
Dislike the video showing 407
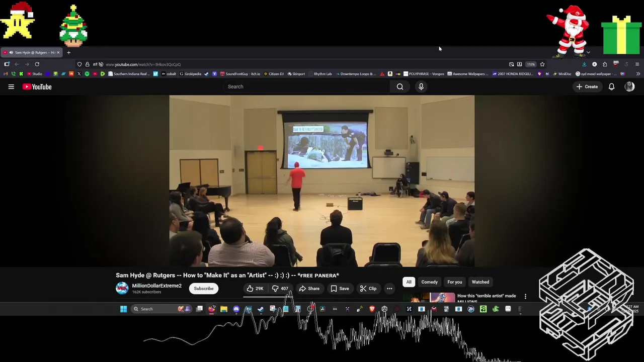(x=281, y=289)
